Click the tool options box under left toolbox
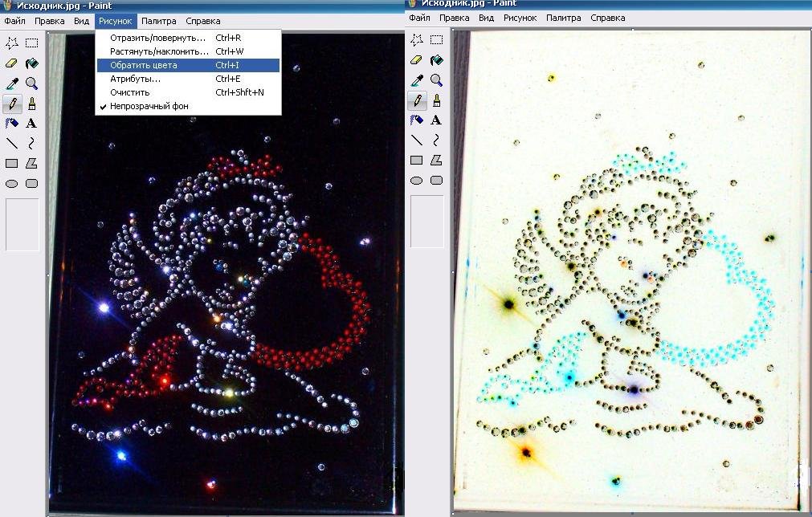 (22, 225)
